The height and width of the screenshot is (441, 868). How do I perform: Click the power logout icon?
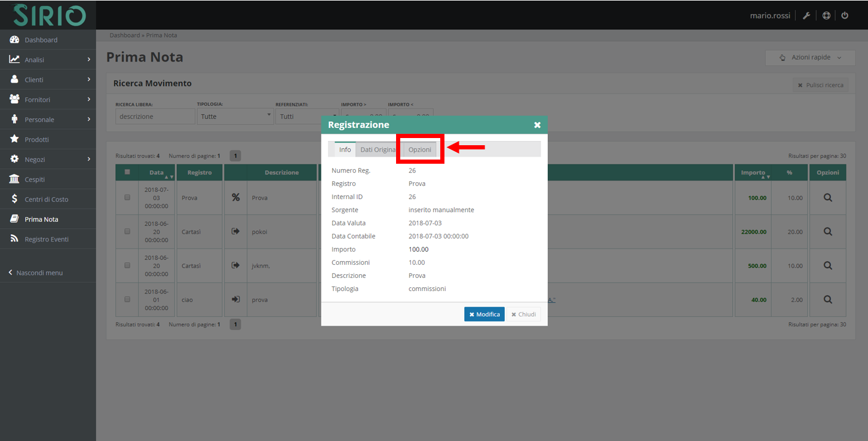point(845,16)
